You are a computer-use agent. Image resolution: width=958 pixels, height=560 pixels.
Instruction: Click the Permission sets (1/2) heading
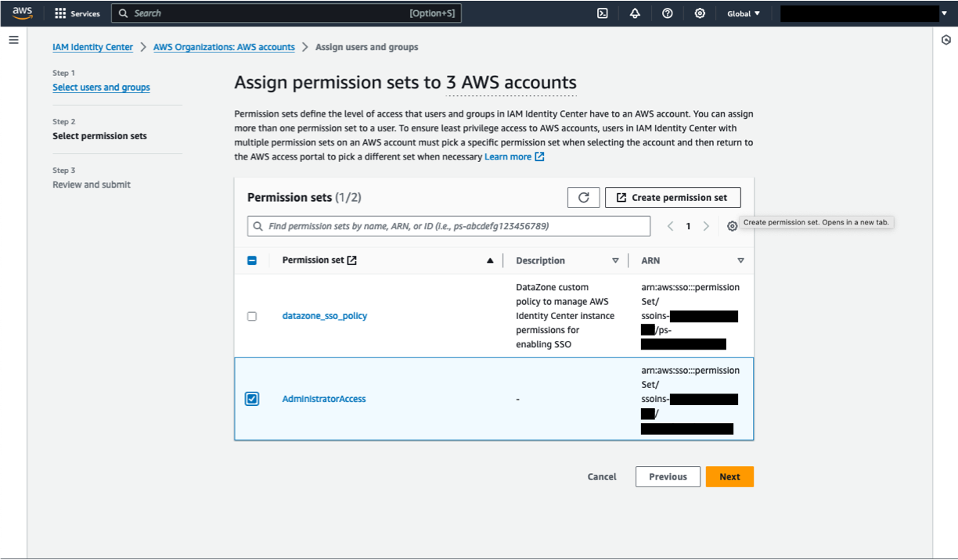point(304,197)
